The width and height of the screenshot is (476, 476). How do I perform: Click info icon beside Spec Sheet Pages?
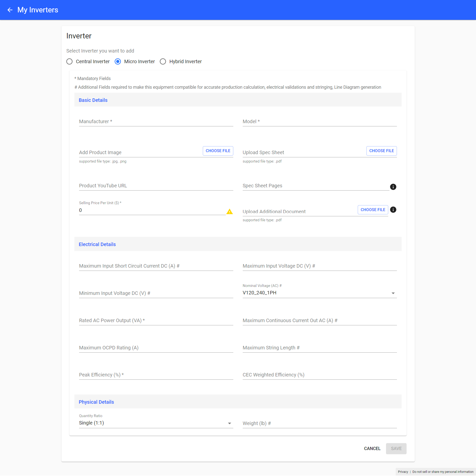(x=393, y=187)
